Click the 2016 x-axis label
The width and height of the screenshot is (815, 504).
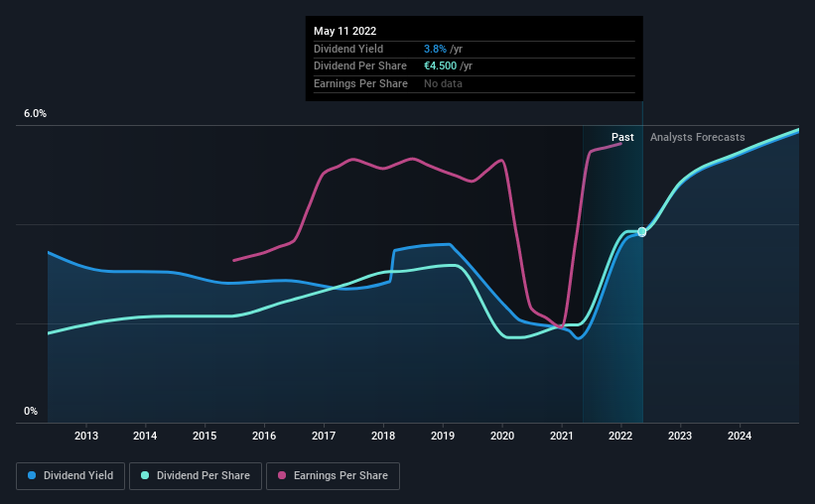pos(264,436)
